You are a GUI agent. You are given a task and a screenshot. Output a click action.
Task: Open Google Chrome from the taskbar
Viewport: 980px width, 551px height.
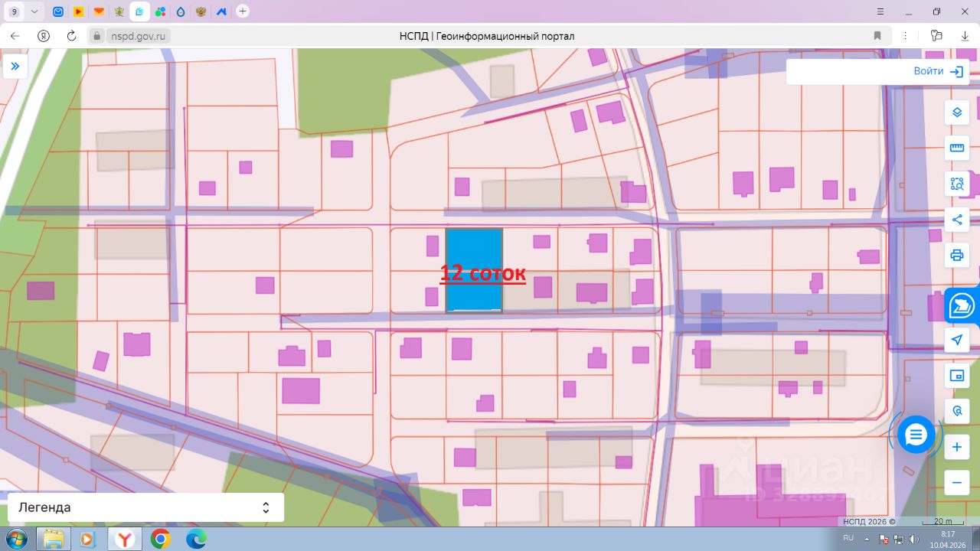(x=160, y=539)
